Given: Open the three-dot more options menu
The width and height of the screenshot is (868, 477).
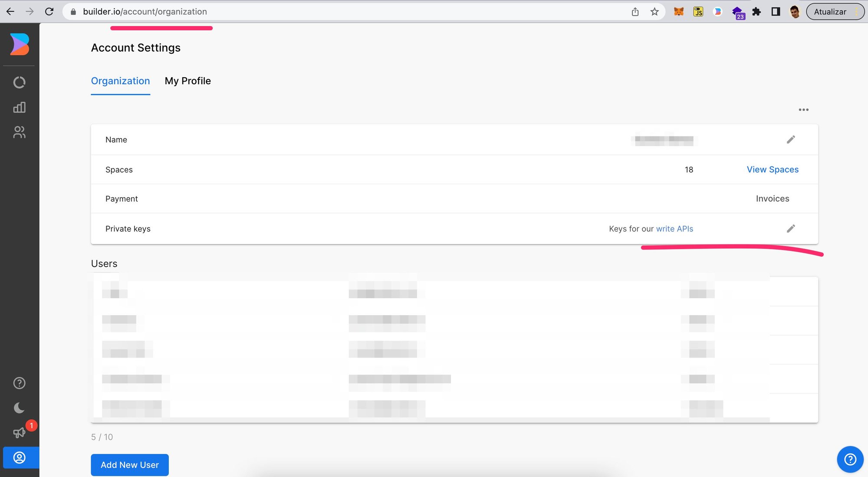Looking at the screenshot, I should click(x=803, y=110).
